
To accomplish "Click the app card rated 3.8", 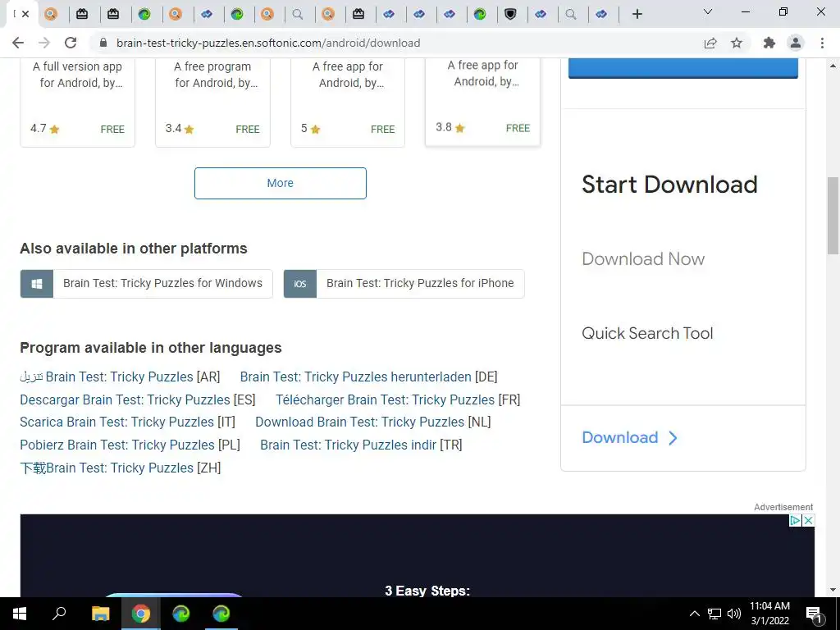I will tap(482, 102).
